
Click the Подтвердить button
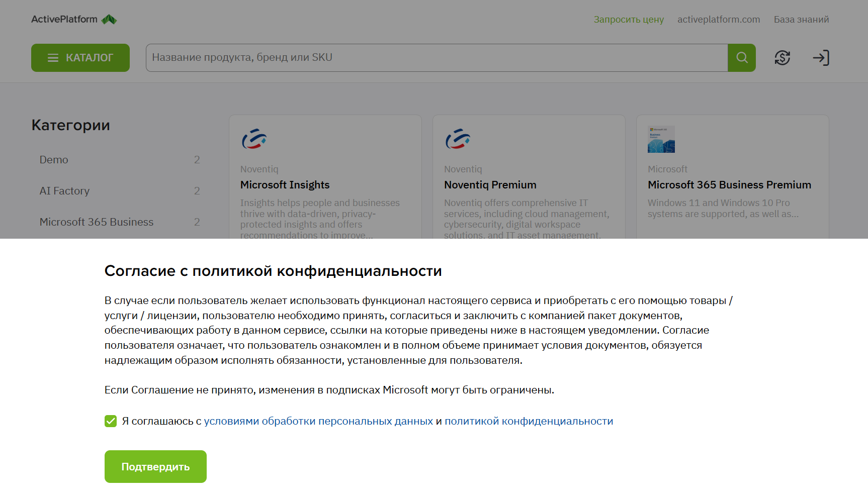[x=155, y=467]
